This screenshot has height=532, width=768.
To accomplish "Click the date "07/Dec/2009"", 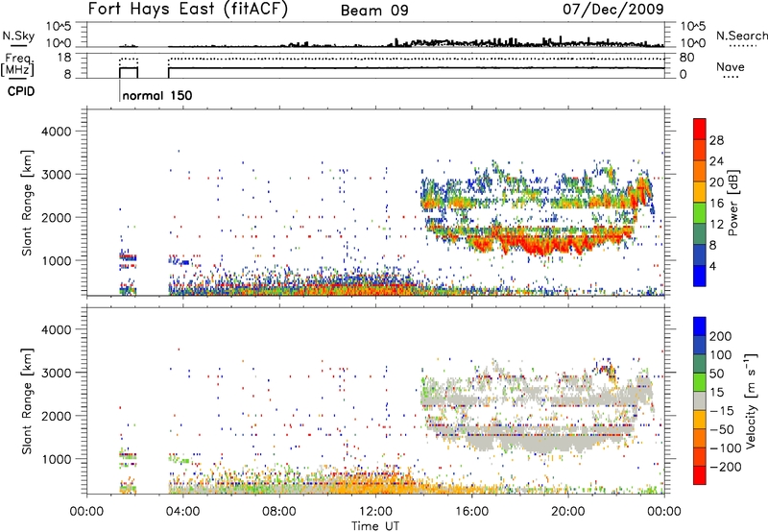I will coord(613,9).
